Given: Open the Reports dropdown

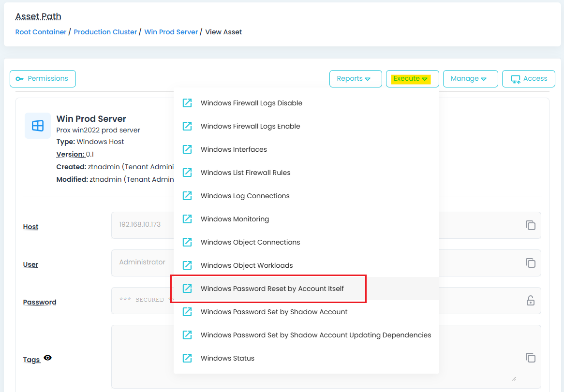Looking at the screenshot, I should (356, 79).
